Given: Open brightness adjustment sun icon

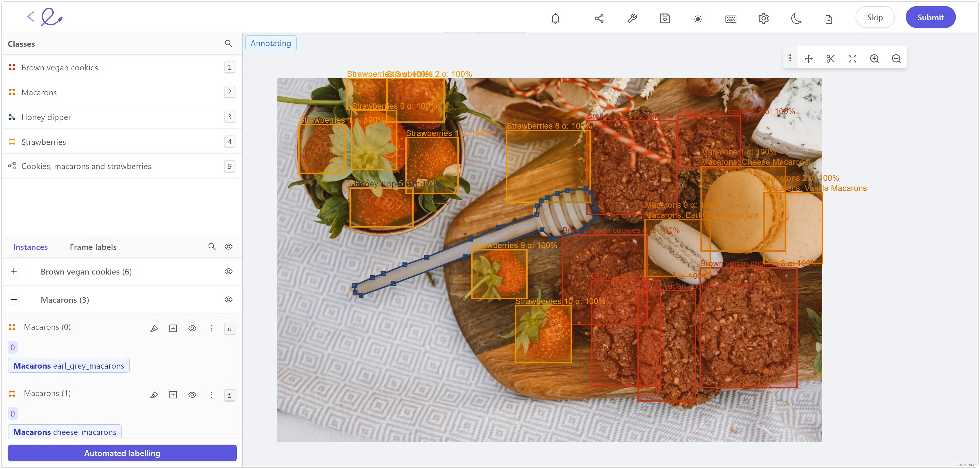Looking at the screenshot, I should [697, 19].
